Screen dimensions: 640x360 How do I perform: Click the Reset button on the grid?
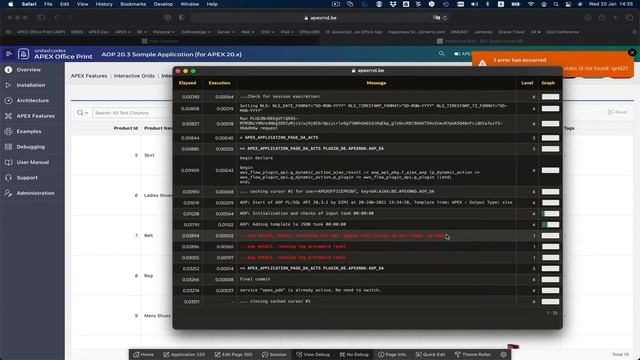(618, 112)
